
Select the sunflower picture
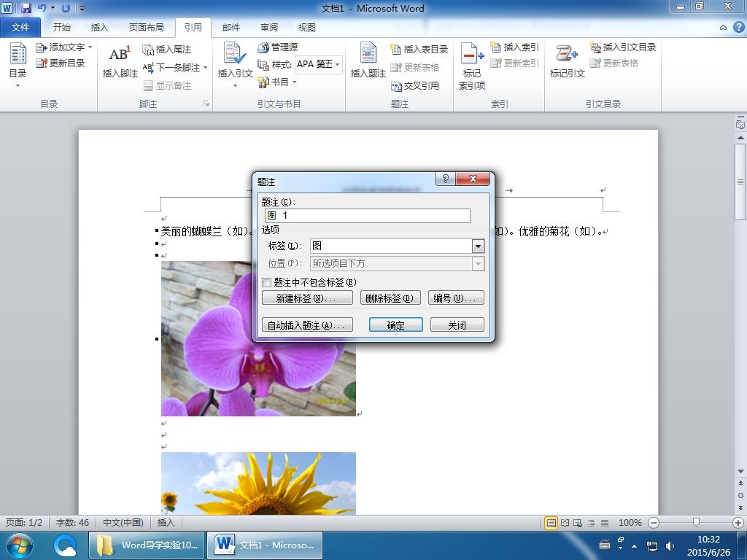pyautogui.click(x=258, y=483)
